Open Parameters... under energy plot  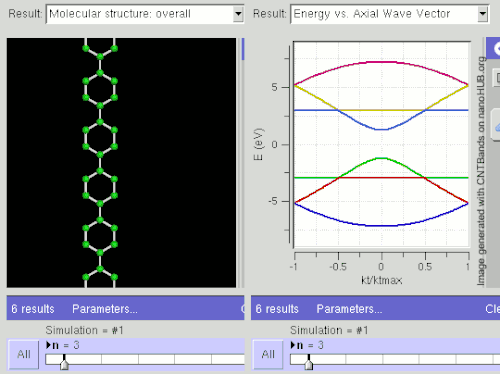[349, 309]
